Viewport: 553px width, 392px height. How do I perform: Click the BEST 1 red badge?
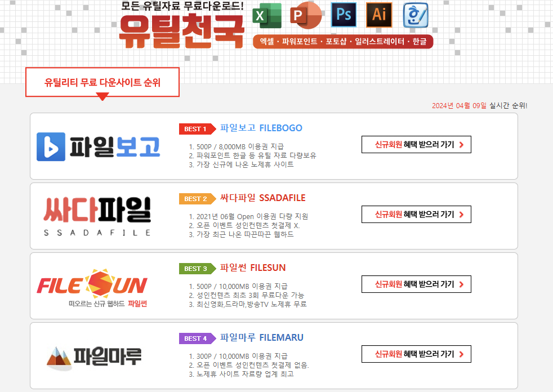click(198, 129)
